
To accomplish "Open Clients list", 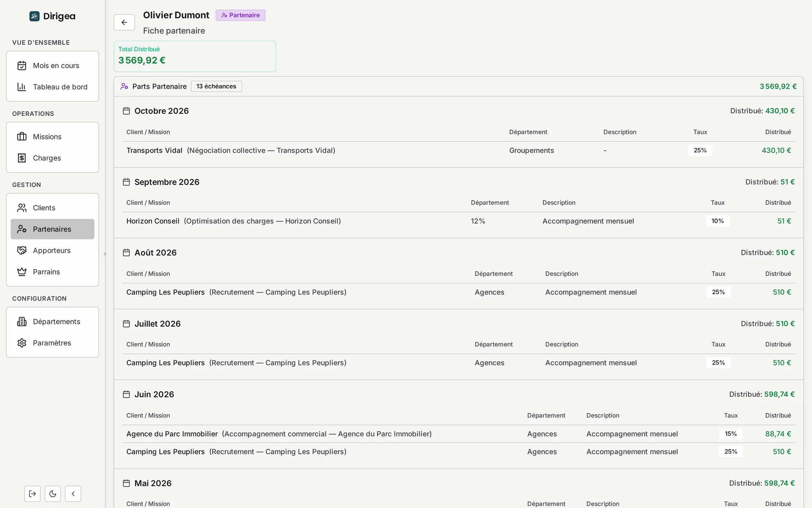I will pyautogui.click(x=52, y=208).
